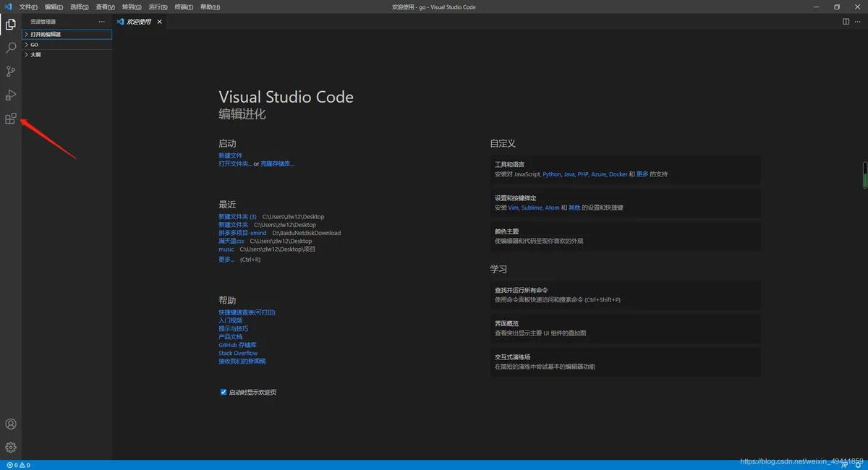Open the 界面概览 card
The width and height of the screenshot is (868, 470).
(625, 328)
